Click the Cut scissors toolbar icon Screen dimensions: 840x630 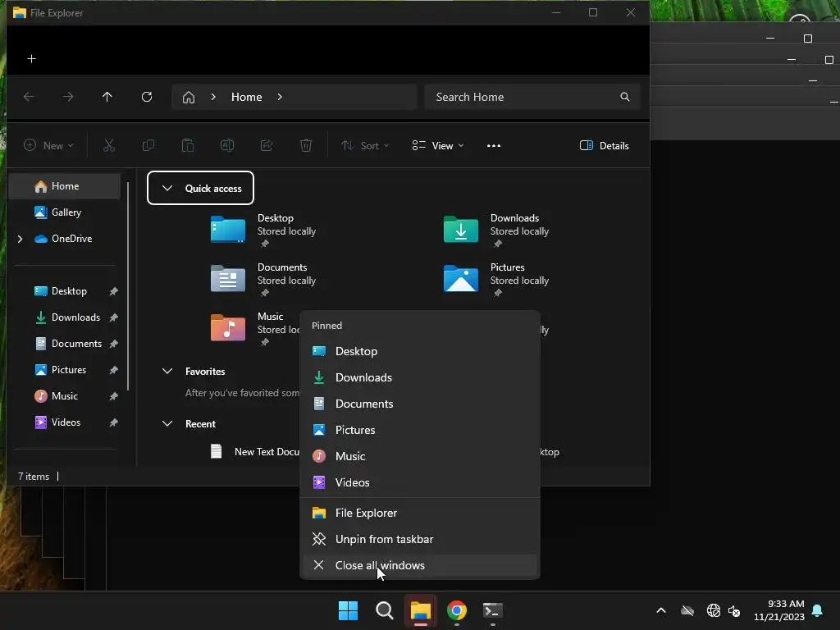coord(109,146)
